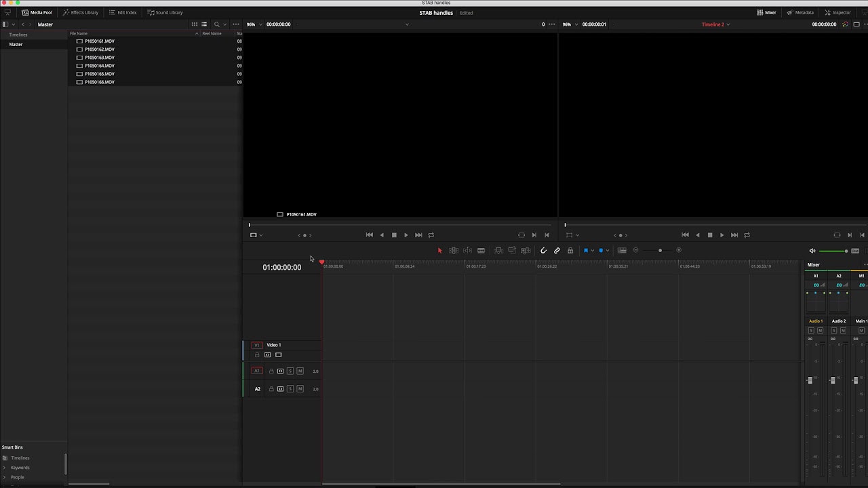Open the Flag color dropdown arrow
The width and height of the screenshot is (868, 488).
click(593, 251)
